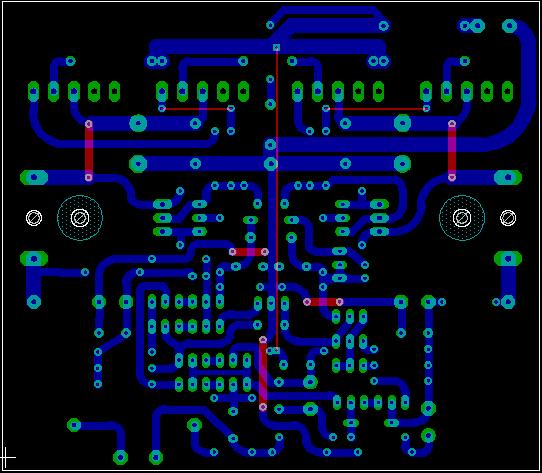Select the thick vertical red jumper on right side

(x=452, y=151)
